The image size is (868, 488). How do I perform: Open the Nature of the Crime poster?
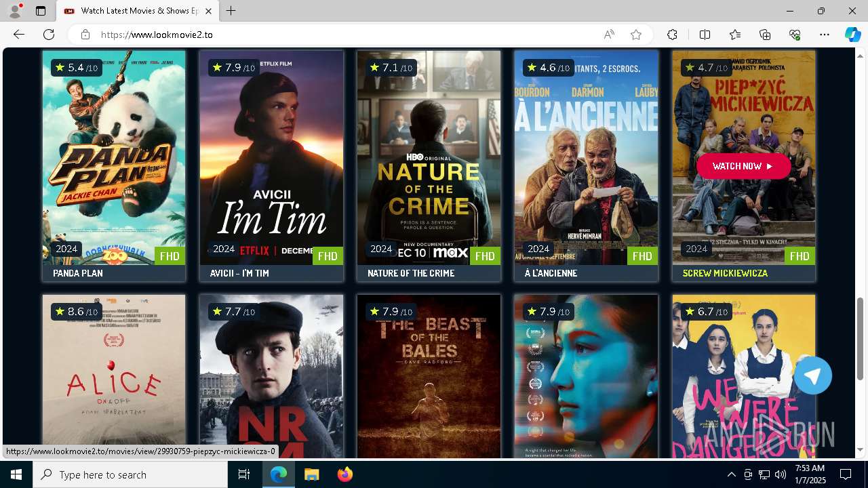[429, 157]
